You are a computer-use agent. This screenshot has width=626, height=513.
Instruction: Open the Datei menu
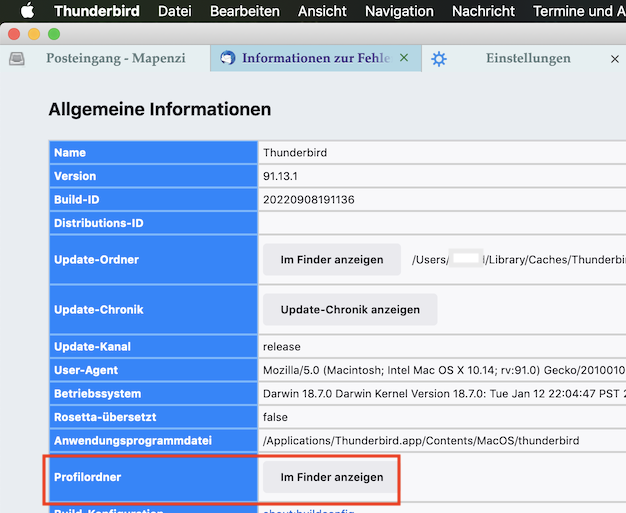point(174,11)
